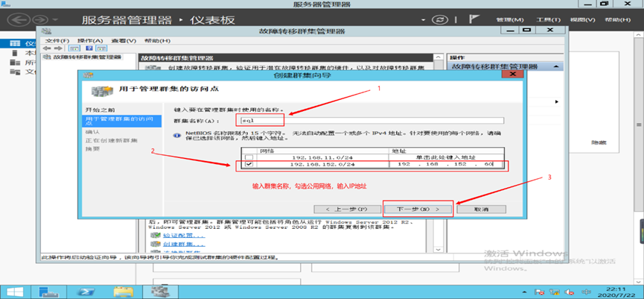This screenshot has height=299, width=644.
Task: Click the 192.168.11.0/24 network cell
Action: tap(322, 157)
